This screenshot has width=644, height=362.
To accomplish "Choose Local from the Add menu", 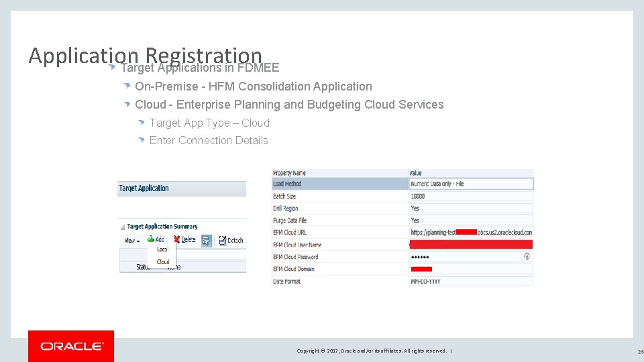I will tap(162, 249).
